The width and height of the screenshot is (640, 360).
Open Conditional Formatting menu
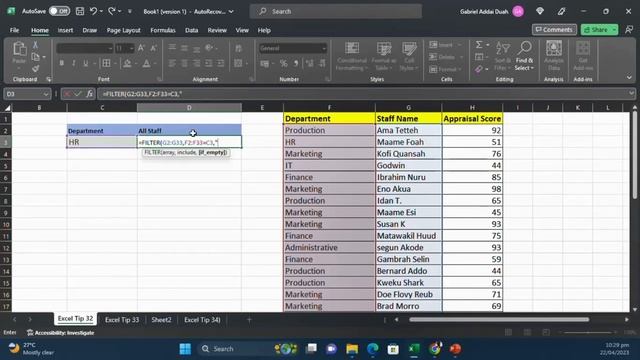(x=352, y=56)
